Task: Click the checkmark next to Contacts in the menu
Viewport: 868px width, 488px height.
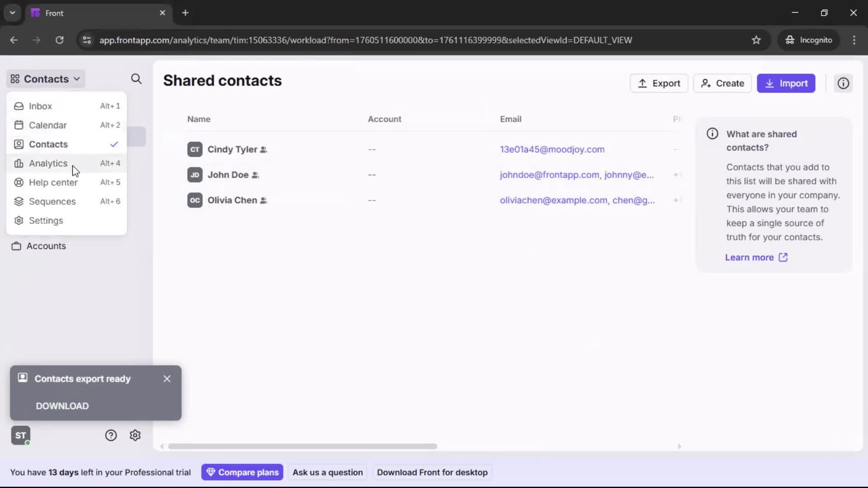Action: tap(113, 144)
